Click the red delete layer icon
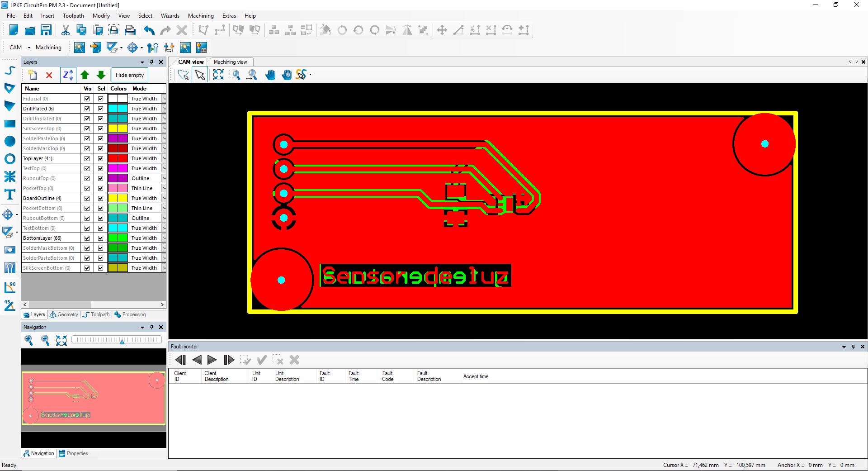The image size is (868, 471). click(x=49, y=75)
